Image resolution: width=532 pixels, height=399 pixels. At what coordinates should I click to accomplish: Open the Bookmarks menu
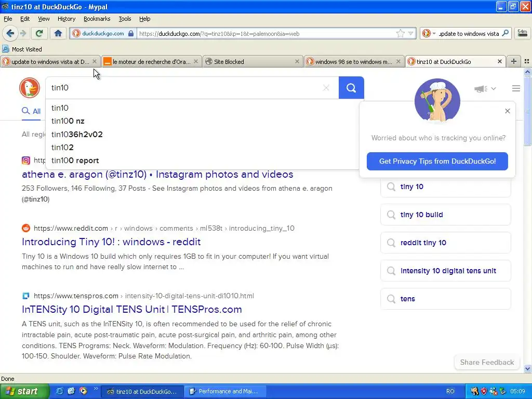pos(97,19)
